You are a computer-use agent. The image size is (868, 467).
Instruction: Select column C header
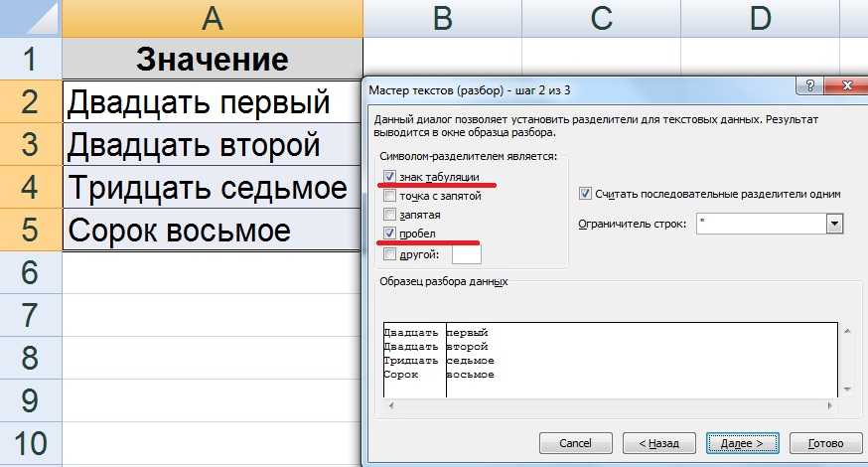tap(601, 18)
